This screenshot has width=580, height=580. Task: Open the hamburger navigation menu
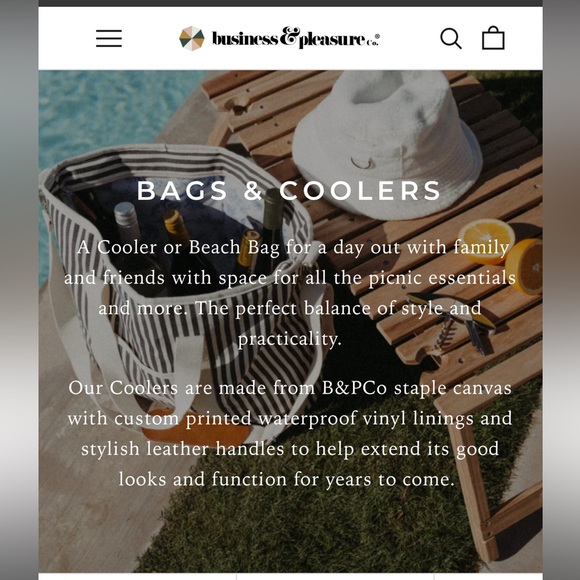pyautogui.click(x=109, y=38)
